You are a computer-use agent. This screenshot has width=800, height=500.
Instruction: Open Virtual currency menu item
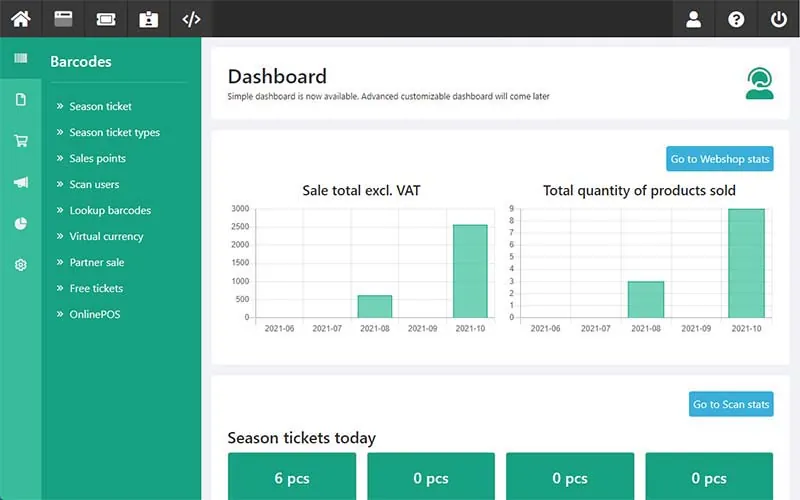[106, 236]
